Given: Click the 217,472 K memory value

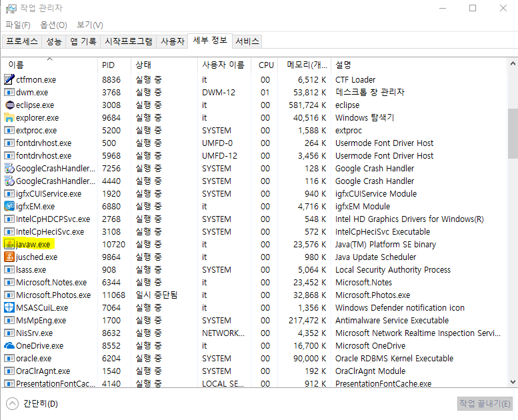Looking at the screenshot, I should pos(307,320).
